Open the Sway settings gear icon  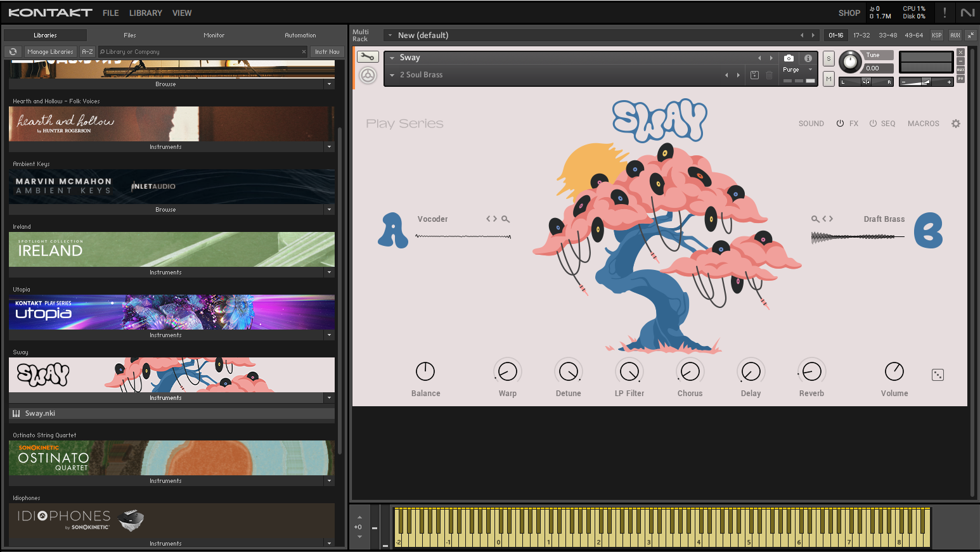[x=956, y=123]
